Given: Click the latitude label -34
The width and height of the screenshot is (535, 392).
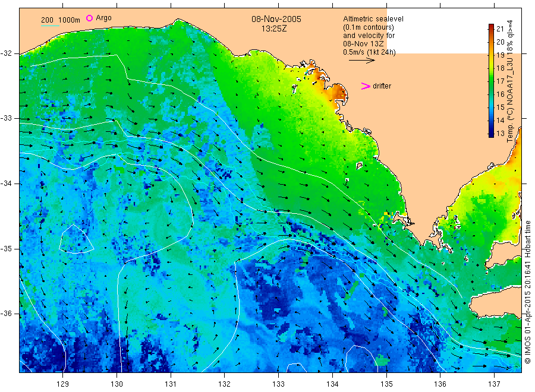Looking at the screenshot, I should 6,184.
